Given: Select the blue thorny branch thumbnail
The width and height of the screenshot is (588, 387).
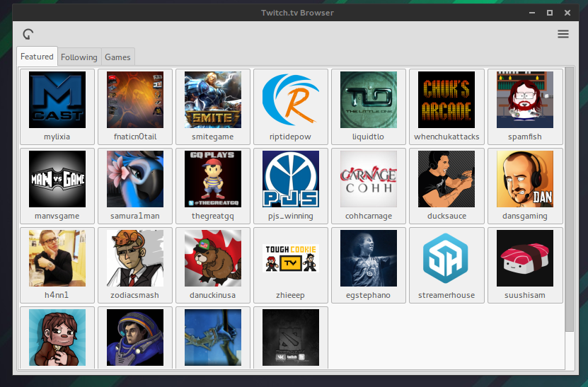Looking at the screenshot, I should point(213,337).
